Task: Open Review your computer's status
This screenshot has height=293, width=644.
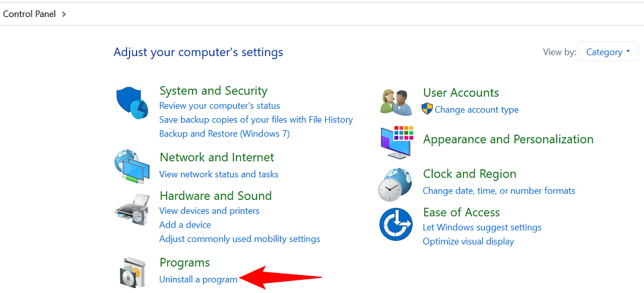Action: click(219, 106)
